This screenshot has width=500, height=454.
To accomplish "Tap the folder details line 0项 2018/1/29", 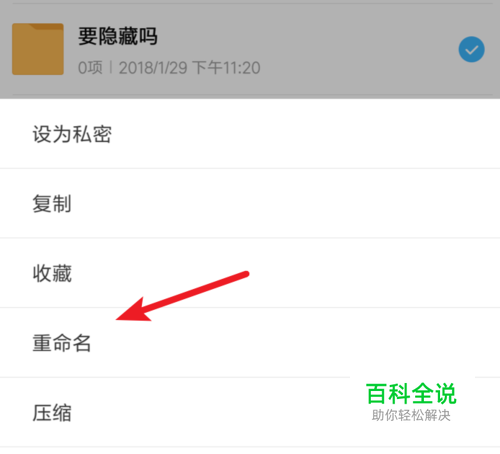I will (169, 68).
